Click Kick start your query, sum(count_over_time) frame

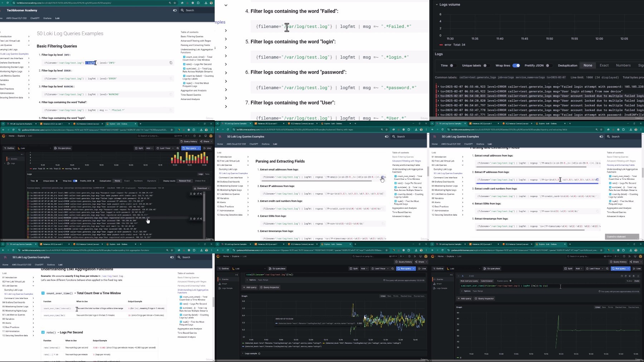tap(469, 281)
